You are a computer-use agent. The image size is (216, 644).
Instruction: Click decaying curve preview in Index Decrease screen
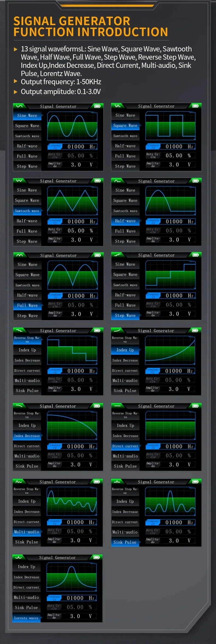[72, 426]
